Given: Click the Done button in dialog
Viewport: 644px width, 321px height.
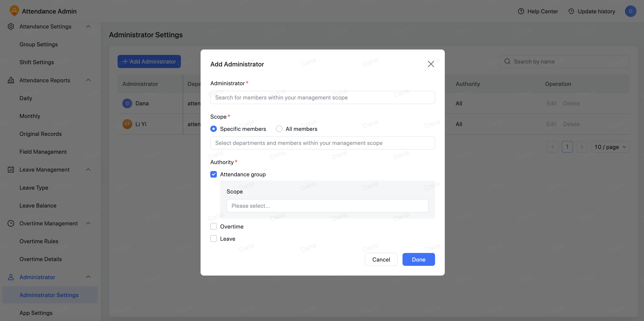Looking at the screenshot, I should click(x=419, y=259).
